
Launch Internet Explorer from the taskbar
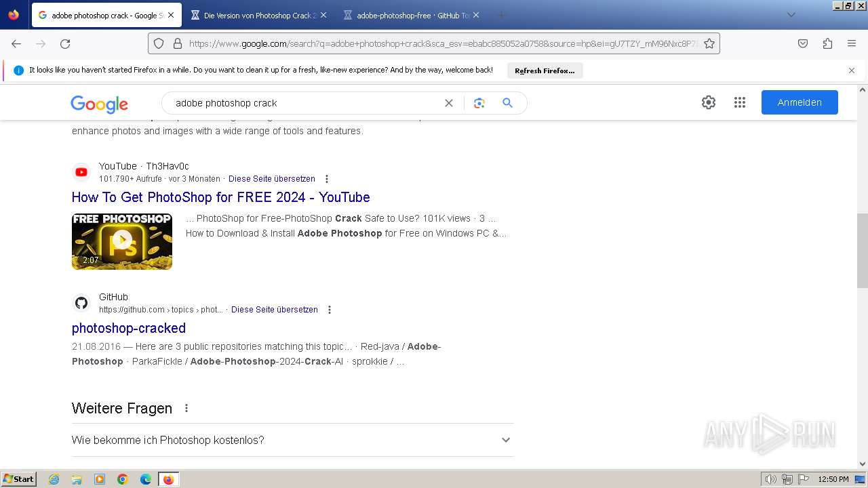pyautogui.click(x=54, y=479)
